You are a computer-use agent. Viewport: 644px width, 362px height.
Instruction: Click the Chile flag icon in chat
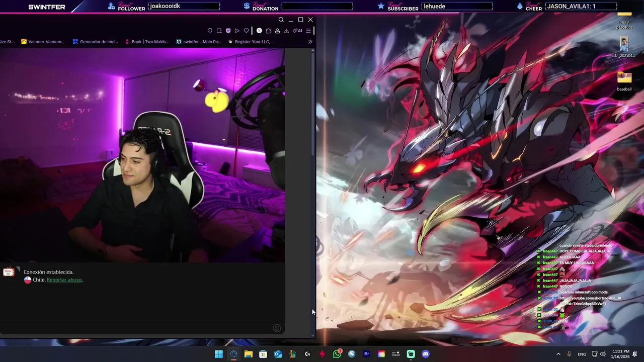tap(28, 280)
